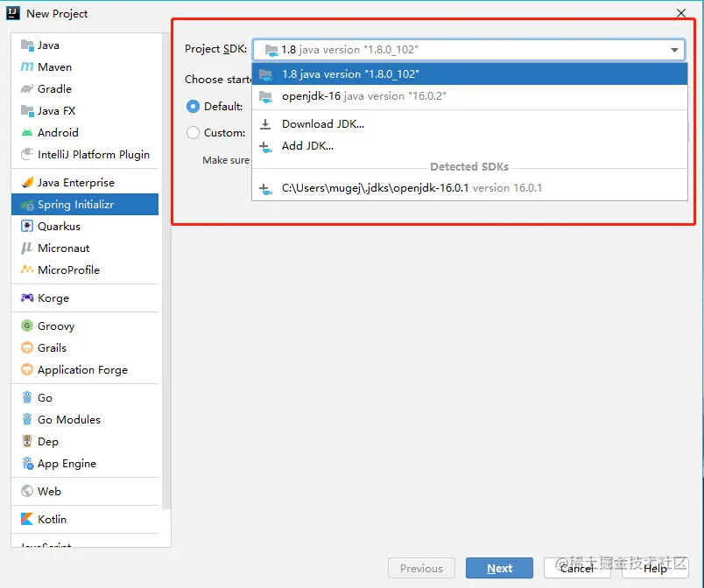Image resolution: width=704 pixels, height=588 pixels.
Task: Select detected SDK openjdk-16.0.1 path entry
Action: point(469,188)
